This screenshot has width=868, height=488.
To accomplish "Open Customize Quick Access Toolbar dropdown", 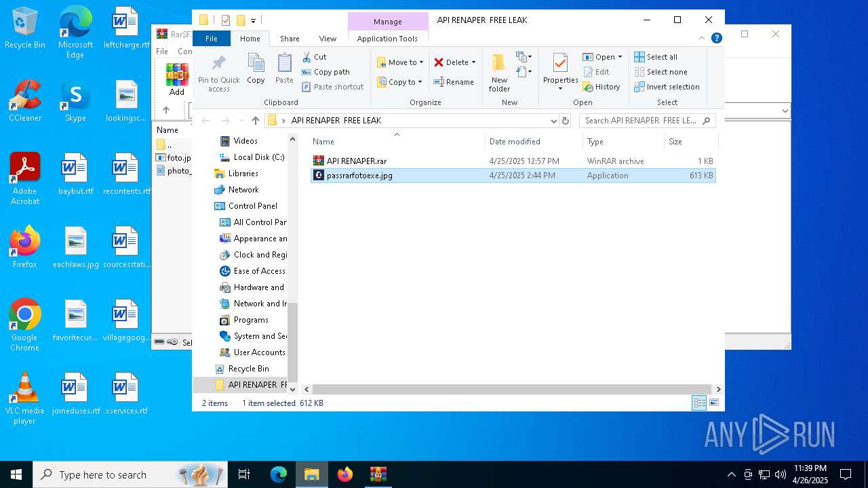I will click(253, 20).
